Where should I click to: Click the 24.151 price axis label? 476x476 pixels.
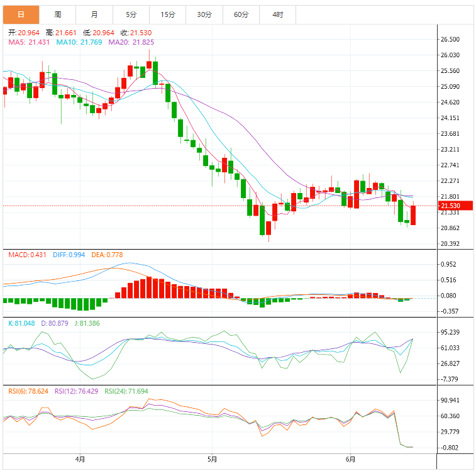coord(450,118)
